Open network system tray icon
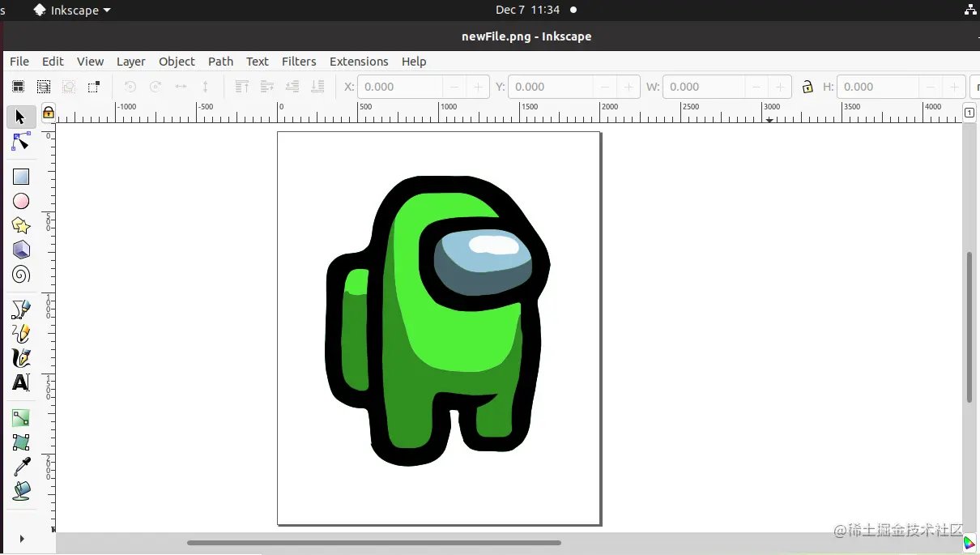 [970, 10]
